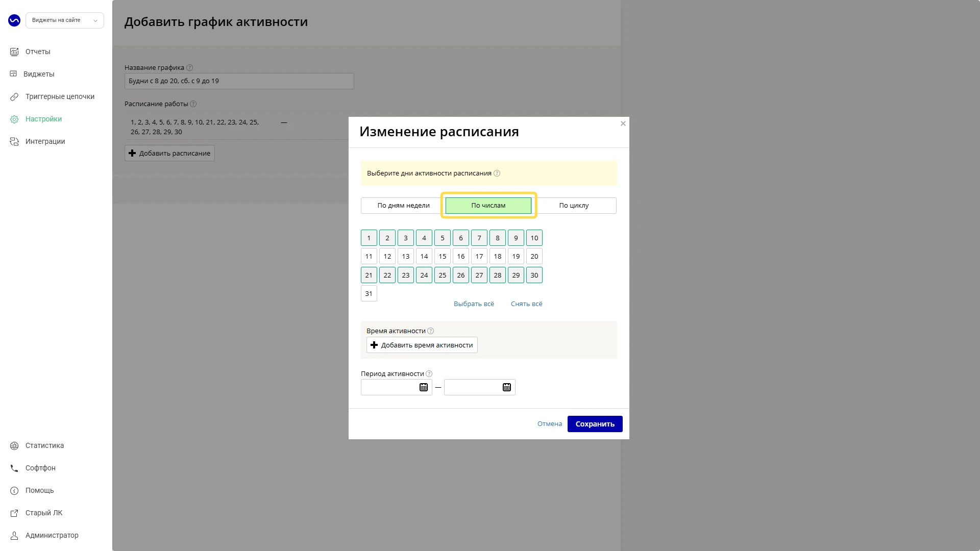
Task: Enable day 31 in the grid
Action: tap(369, 294)
